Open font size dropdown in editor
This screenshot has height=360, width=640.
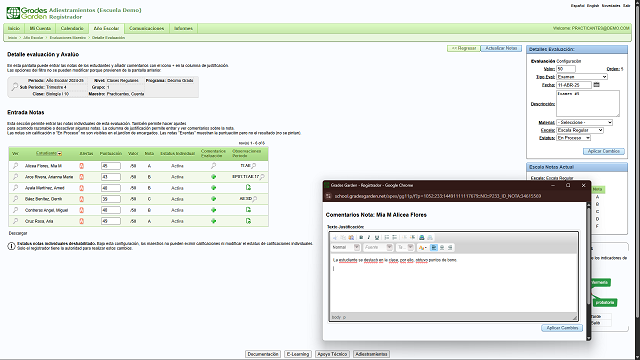405,247
